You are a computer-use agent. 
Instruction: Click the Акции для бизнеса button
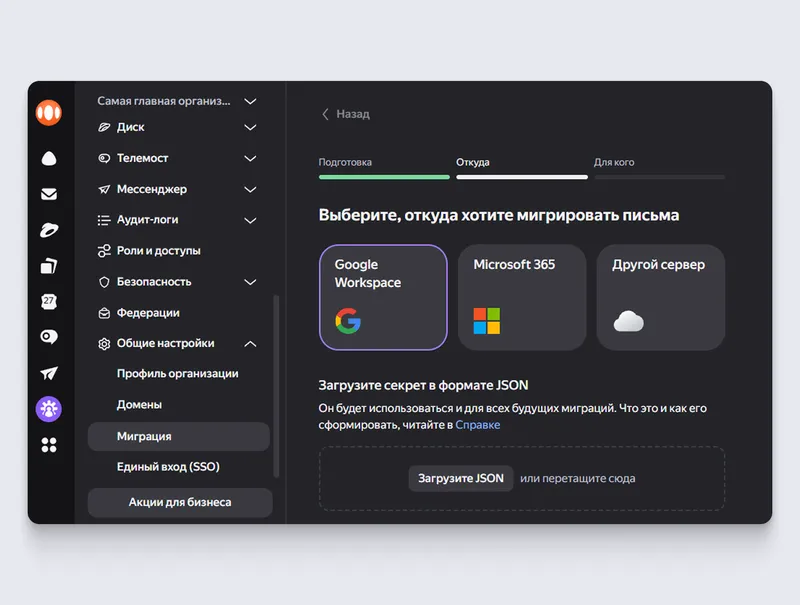click(x=180, y=502)
